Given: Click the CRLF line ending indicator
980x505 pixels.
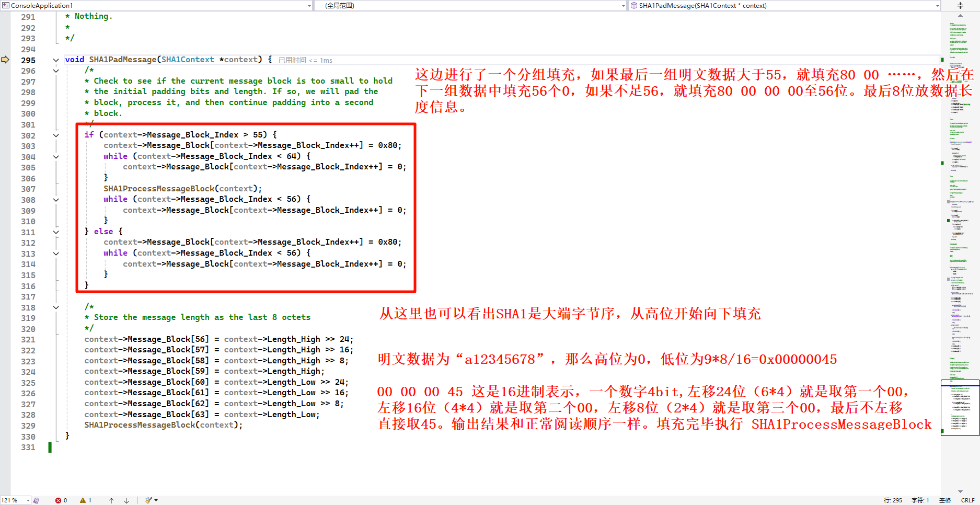Looking at the screenshot, I should pos(967,500).
